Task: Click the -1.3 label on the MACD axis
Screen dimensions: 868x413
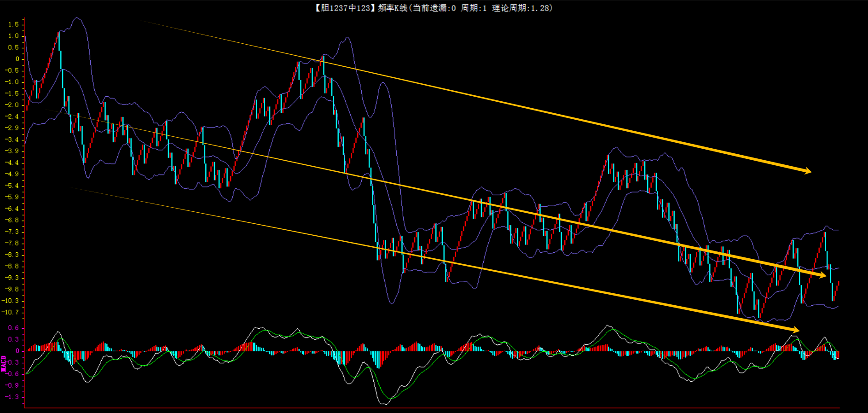Action: [12, 397]
